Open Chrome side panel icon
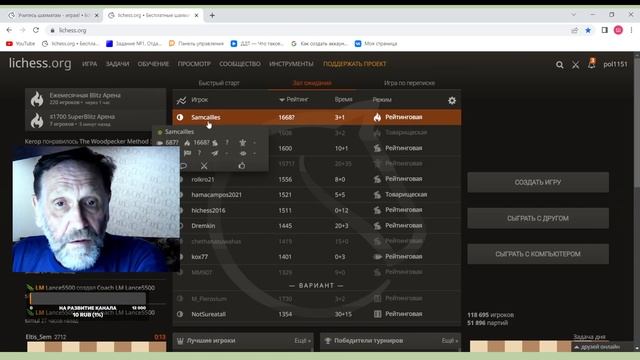The image size is (640, 360). (x=604, y=30)
